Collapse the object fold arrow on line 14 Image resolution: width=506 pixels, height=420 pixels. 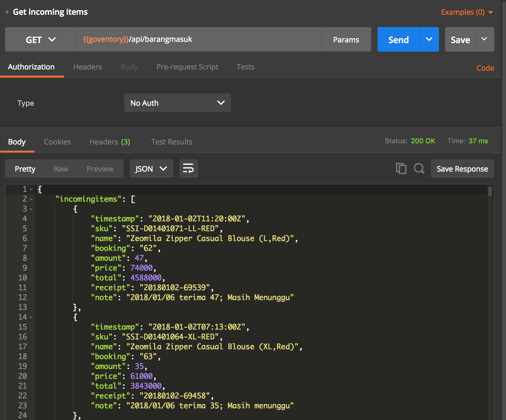point(31,318)
